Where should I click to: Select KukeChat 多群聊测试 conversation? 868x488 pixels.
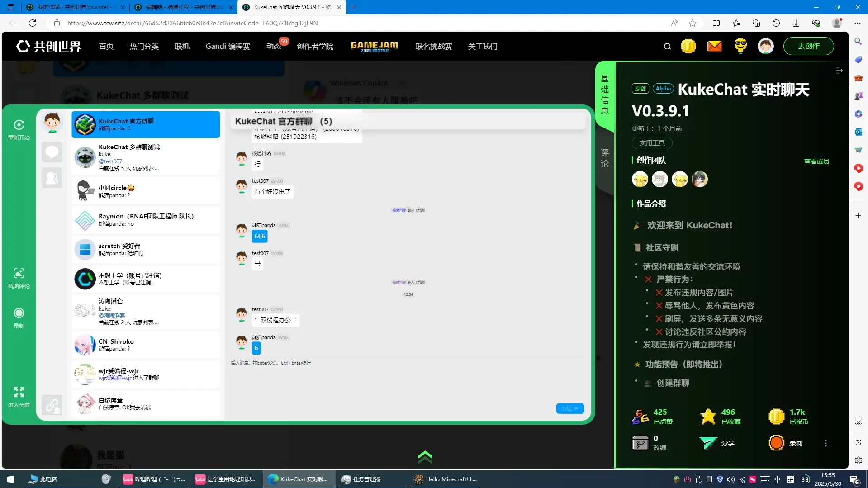tap(146, 157)
